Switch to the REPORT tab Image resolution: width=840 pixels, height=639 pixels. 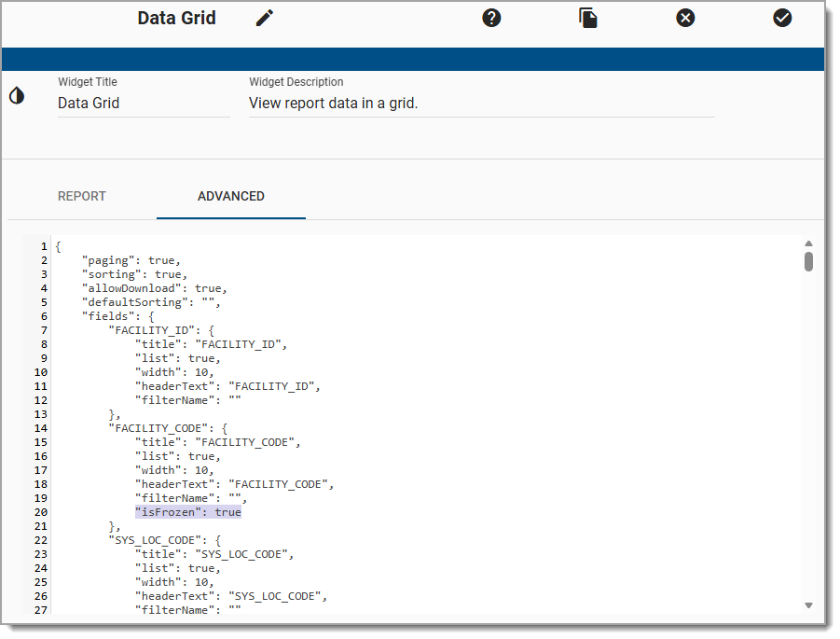point(82,196)
